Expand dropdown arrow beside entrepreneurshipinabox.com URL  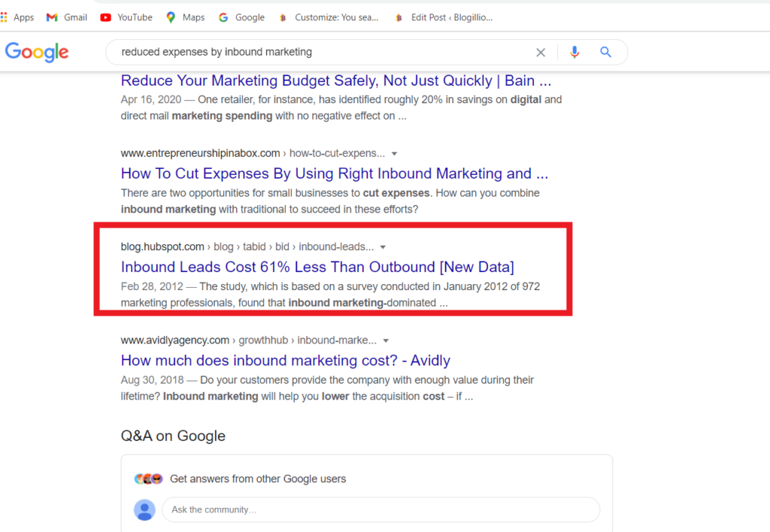pos(395,153)
